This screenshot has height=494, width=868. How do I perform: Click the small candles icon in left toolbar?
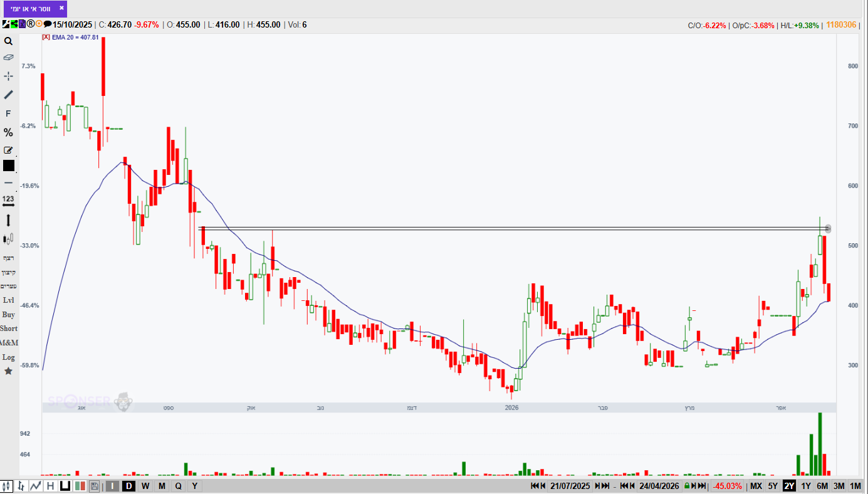pyautogui.click(x=8, y=239)
